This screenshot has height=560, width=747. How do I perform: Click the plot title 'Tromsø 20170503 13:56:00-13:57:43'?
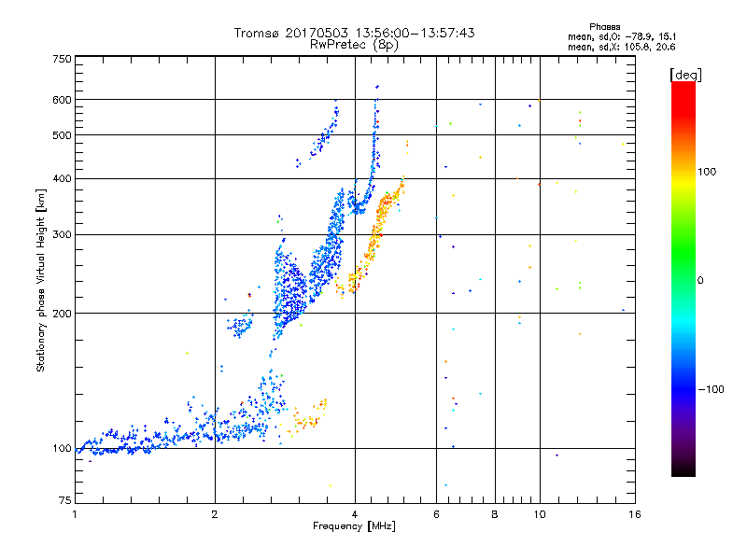click(354, 33)
